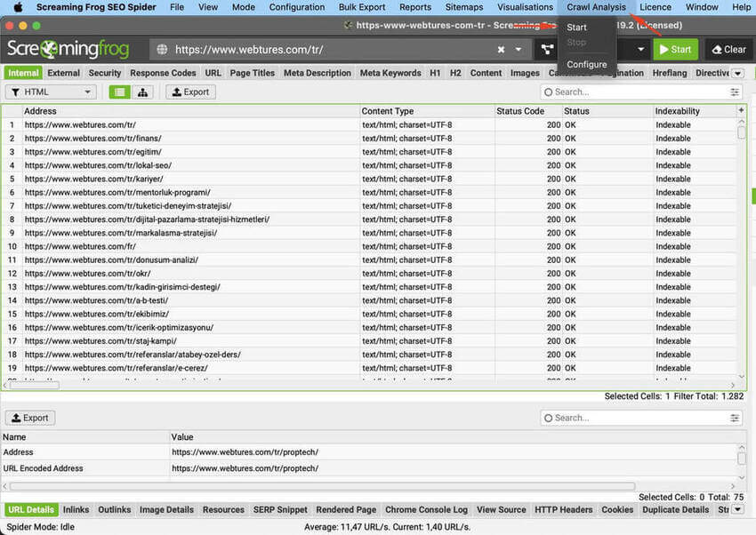The width and height of the screenshot is (756, 535).
Task: Open the Apple menu
Action: pyautogui.click(x=17, y=7)
